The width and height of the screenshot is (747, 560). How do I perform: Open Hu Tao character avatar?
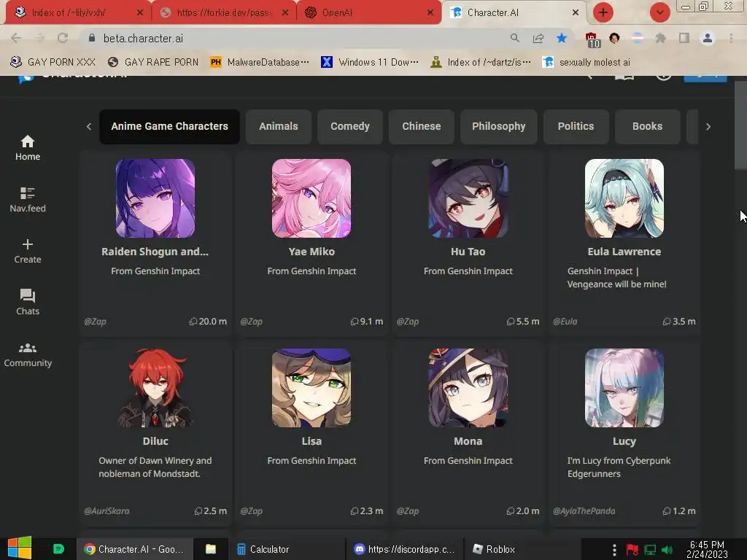468,198
